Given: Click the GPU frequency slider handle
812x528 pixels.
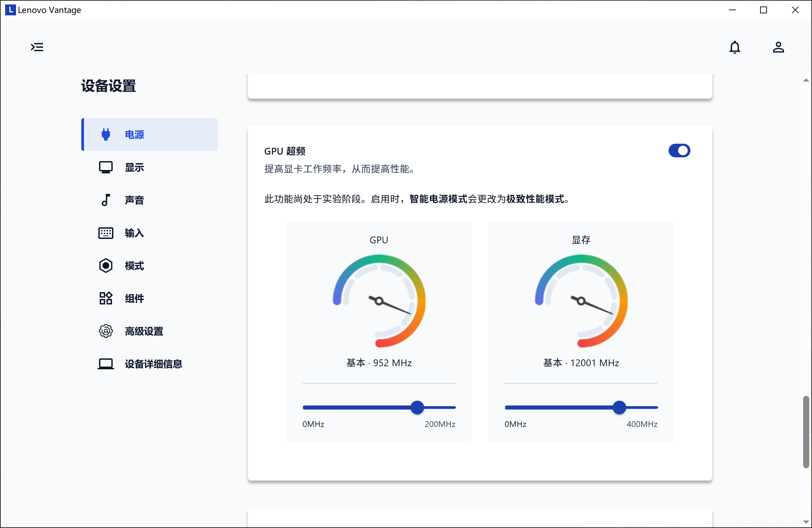Looking at the screenshot, I should tap(417, 407).
